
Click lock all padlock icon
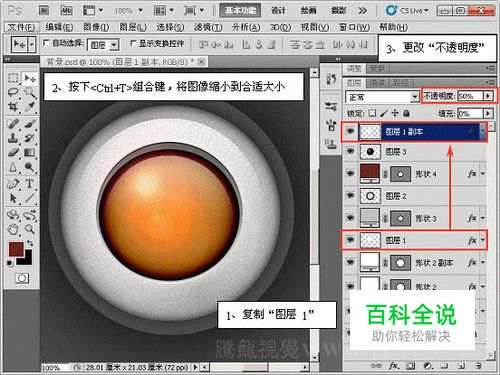406,113
